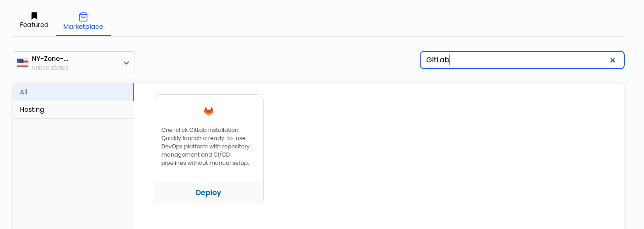Click the United States flag icon

pos(23,63)
